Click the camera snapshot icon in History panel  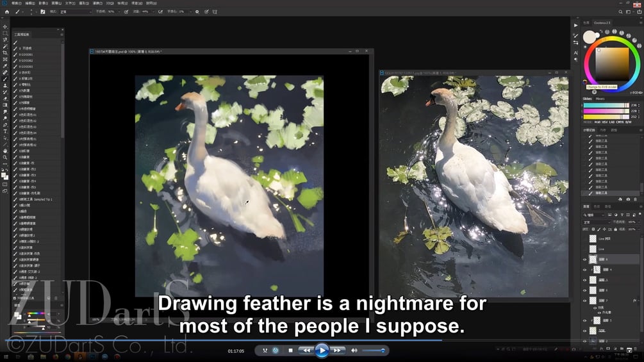628,199
